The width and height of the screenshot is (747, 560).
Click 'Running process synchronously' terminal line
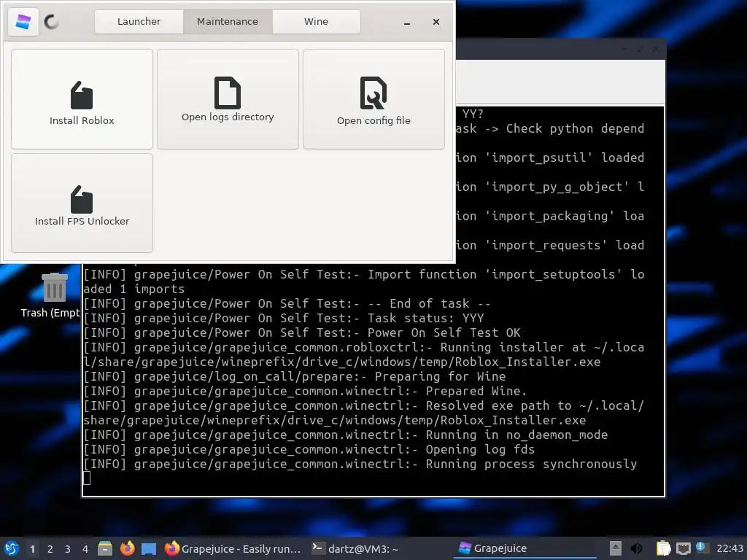click(360, 464)
